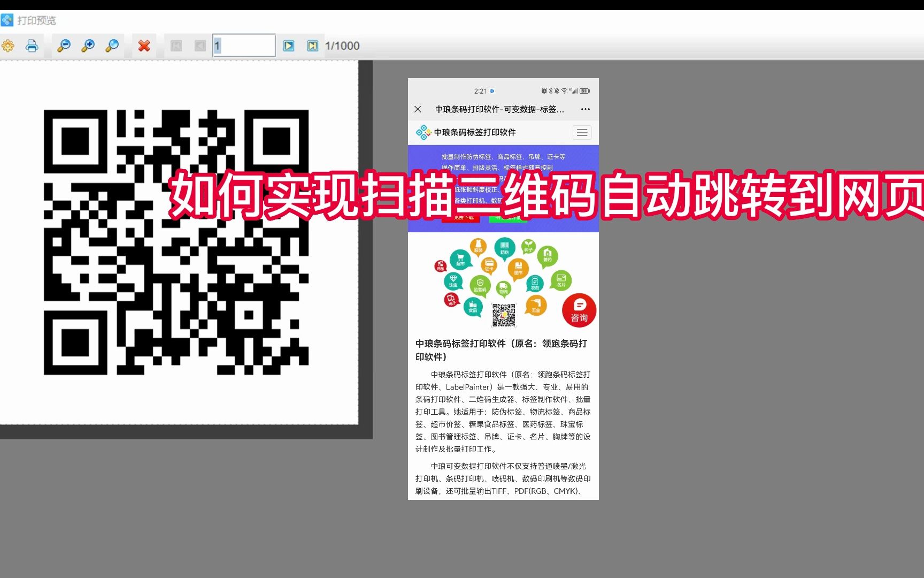Click the phone page title 中琅条码打印软件-可变数据
924x578 pixels.
click(499, 109)
